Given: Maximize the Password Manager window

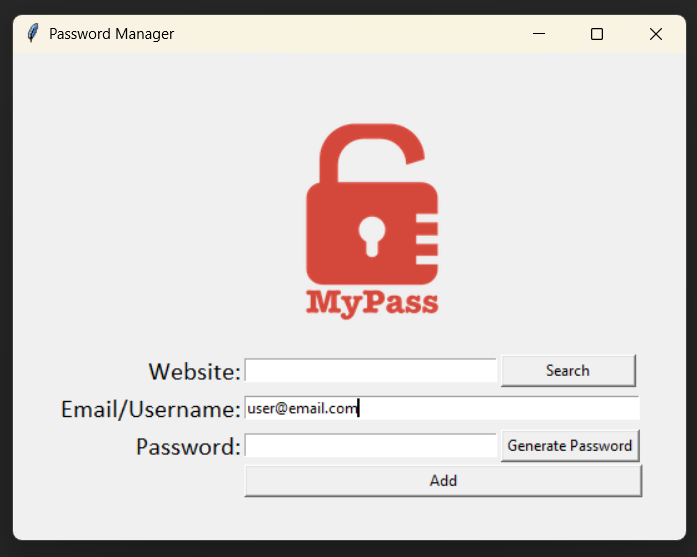Looking at the screenshot, I should tap(597, 34).
